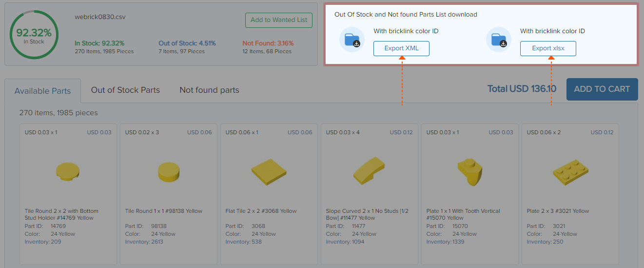
Task: Switch to the Out of Stock Parts tab
Action: tap(125, 90)
